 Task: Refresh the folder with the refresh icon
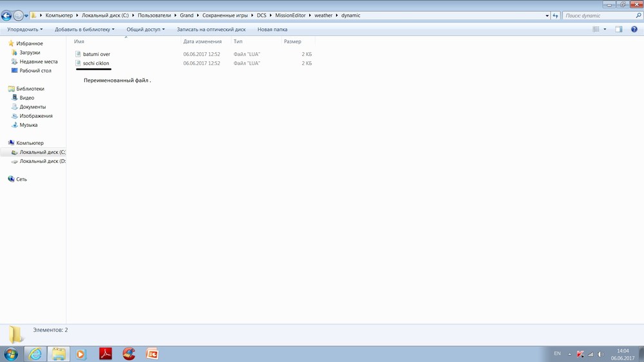pyautogui.click(x=555, y=15)
